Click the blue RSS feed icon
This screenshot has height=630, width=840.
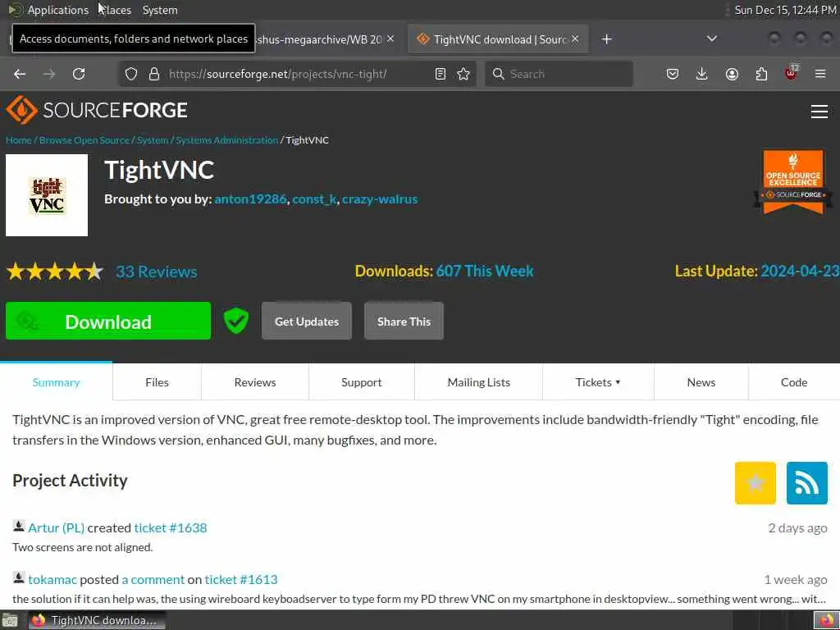807,482
